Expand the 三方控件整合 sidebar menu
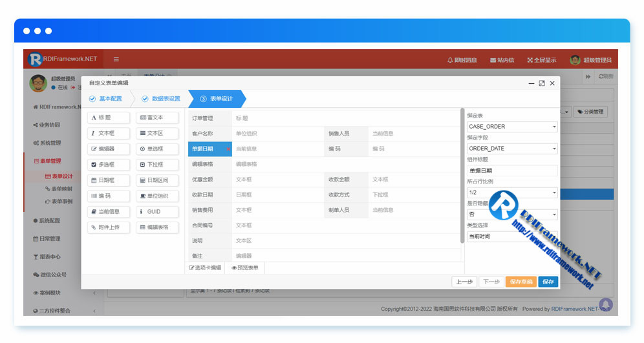The width and height of the screenshot is (644, 343). coord(64,311)
